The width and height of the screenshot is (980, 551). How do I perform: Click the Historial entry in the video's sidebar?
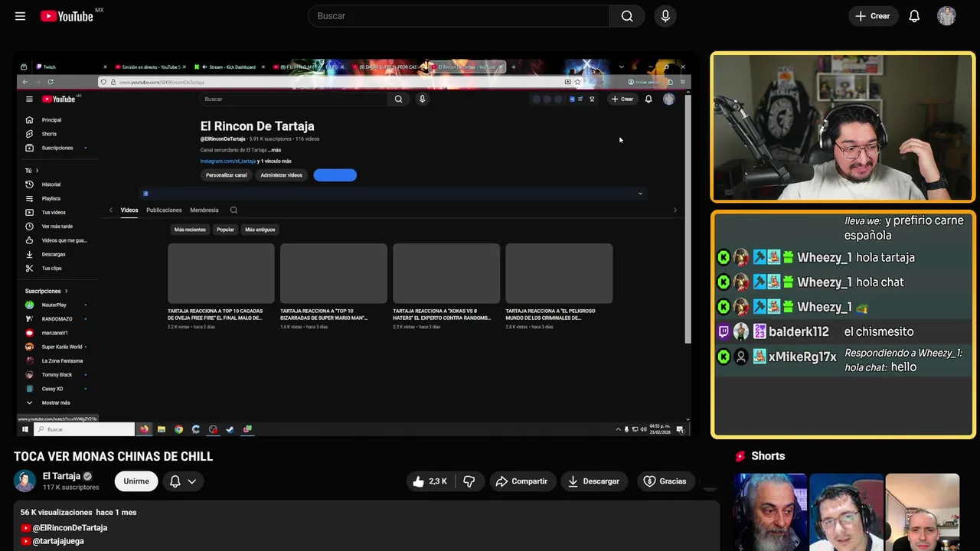(x=51, y=184)
